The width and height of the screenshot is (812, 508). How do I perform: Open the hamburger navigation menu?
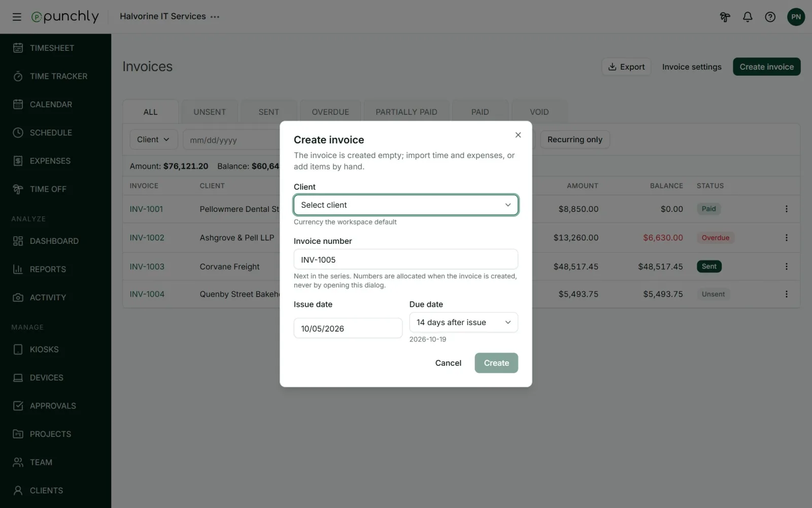17,17
